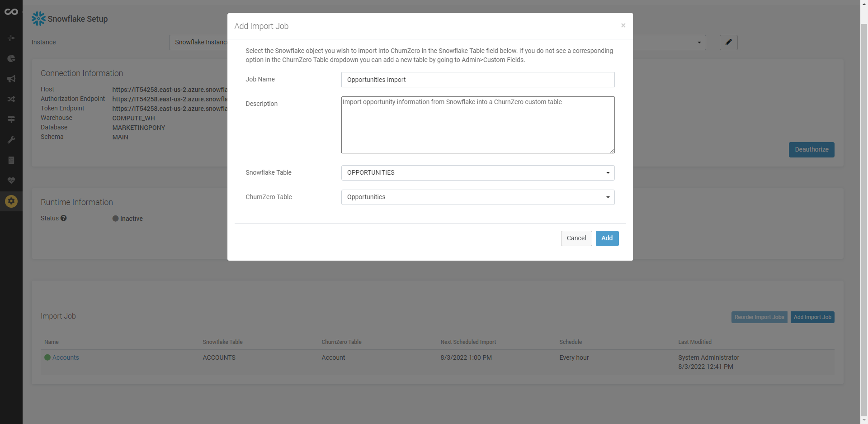Viewport: 868px width, 424px height.
Task: Click the Add button in dialog
Action: coord(607,238)
